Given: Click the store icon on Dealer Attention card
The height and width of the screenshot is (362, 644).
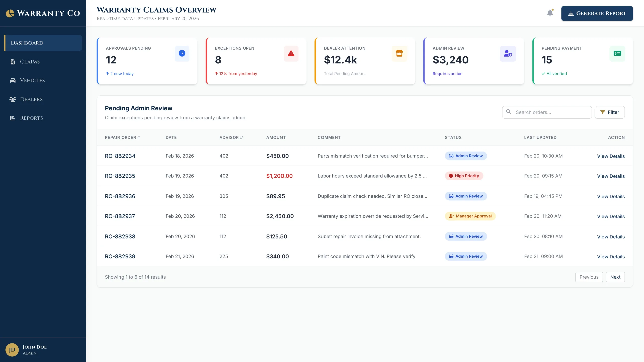Looking at the screenshot, I should coord(399,53).
